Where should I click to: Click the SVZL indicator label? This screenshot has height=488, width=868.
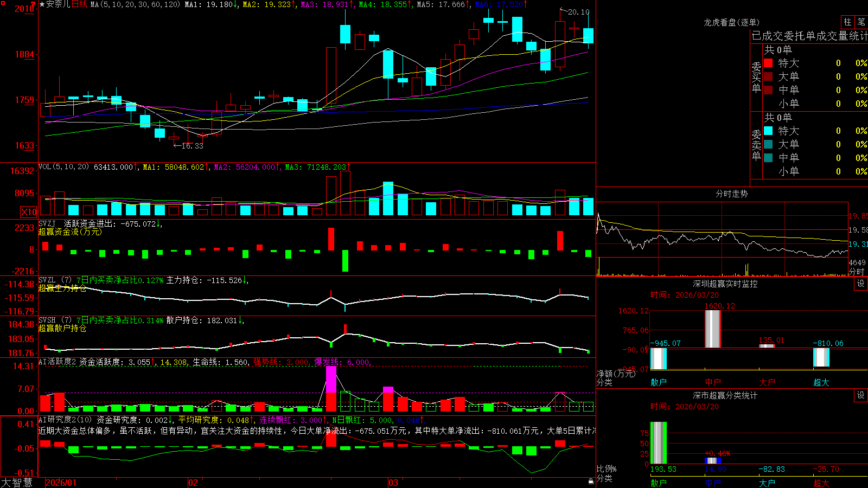click(47, 280)
